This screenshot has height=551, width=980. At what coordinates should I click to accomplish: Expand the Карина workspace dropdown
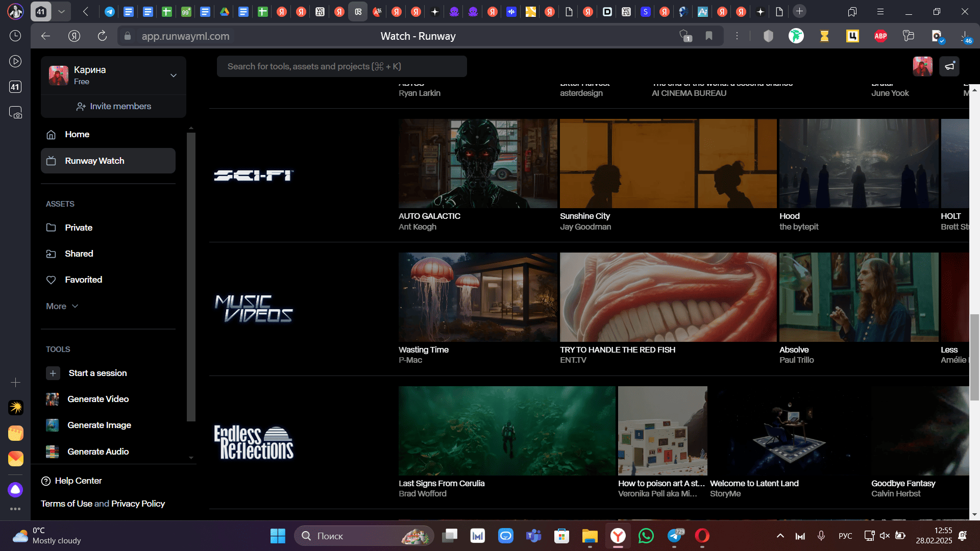pyautogui.click(x=174, y=75)
